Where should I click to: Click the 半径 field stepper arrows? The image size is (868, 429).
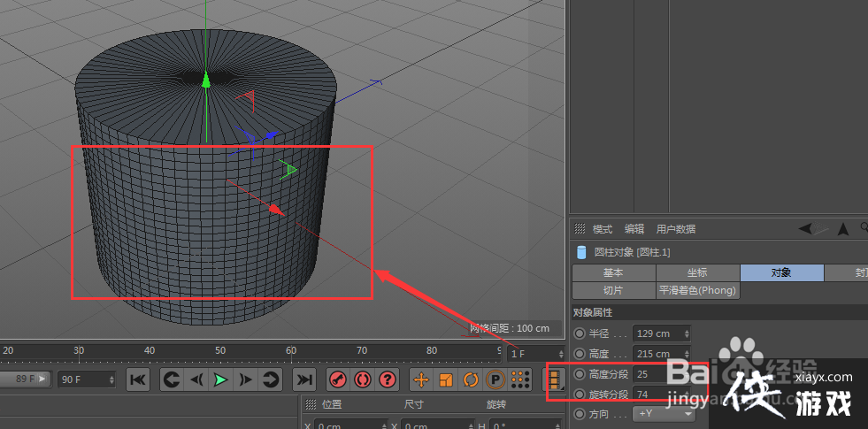point(687,333)
